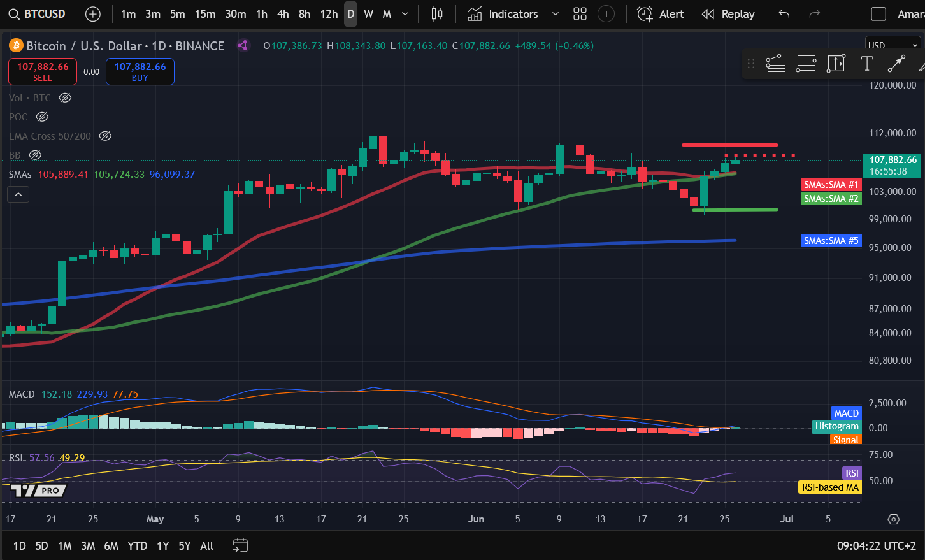The width and height of the screenshot is (925, 560).
Task: Set chart range to 1Y
Action: click(163, 545)
